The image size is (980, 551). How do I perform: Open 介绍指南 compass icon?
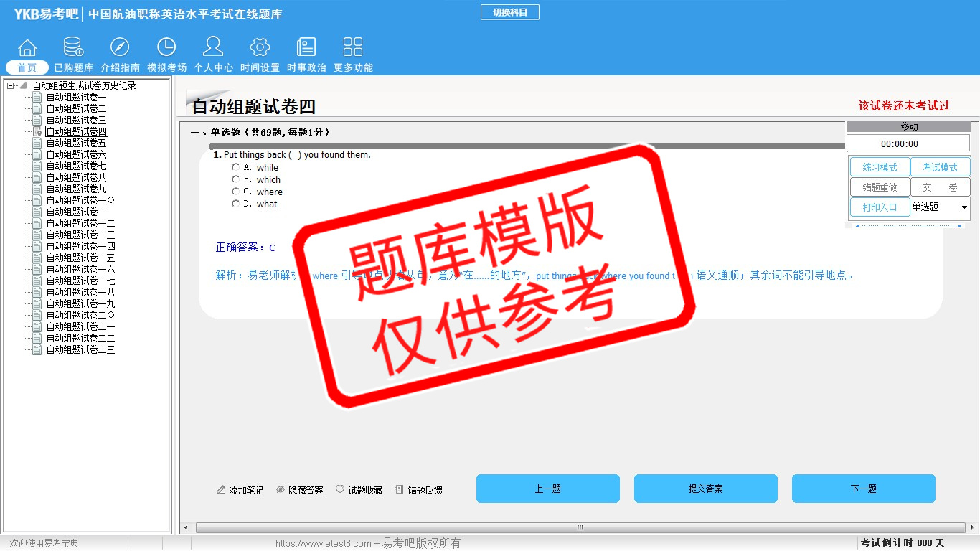pyautogui.click(x=120, y=48)
